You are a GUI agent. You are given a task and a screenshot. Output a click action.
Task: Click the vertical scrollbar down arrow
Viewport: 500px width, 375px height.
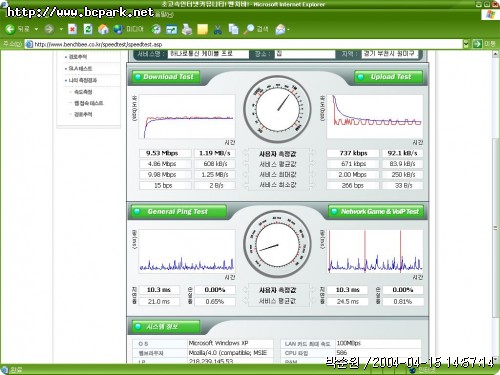point(495,359)
